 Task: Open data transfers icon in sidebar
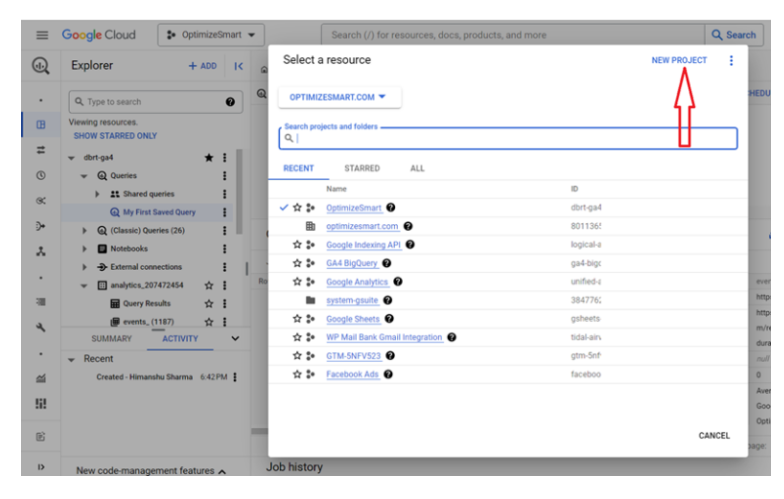click(x=41, y=150)
